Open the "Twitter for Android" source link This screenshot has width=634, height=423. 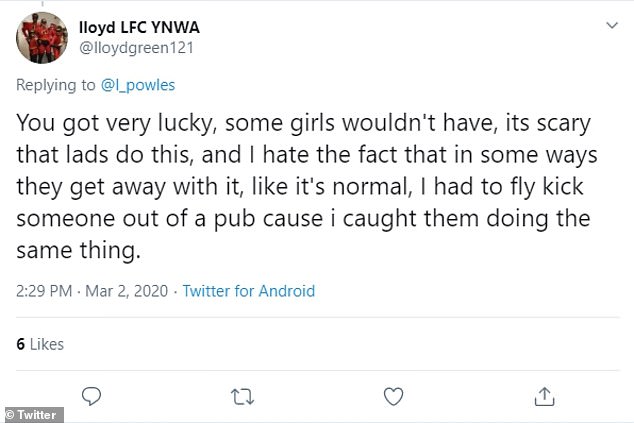(x=249, y=292)
